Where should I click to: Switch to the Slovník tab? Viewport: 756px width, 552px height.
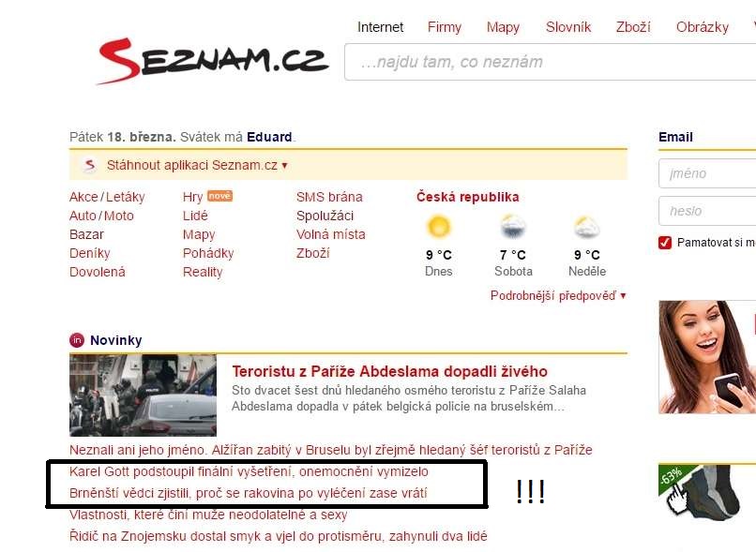[x=568, y=27]
